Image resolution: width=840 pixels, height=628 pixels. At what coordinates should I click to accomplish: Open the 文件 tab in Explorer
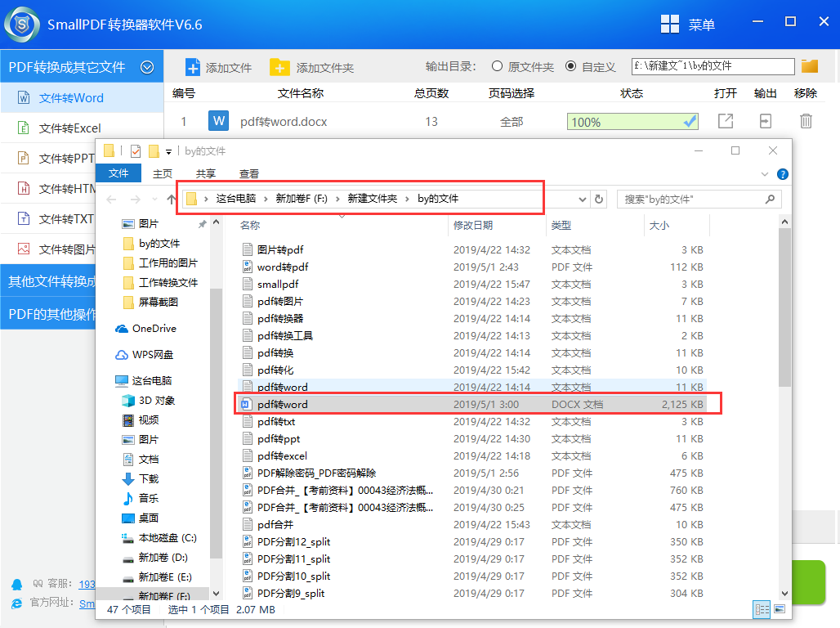tap(118, 173)
